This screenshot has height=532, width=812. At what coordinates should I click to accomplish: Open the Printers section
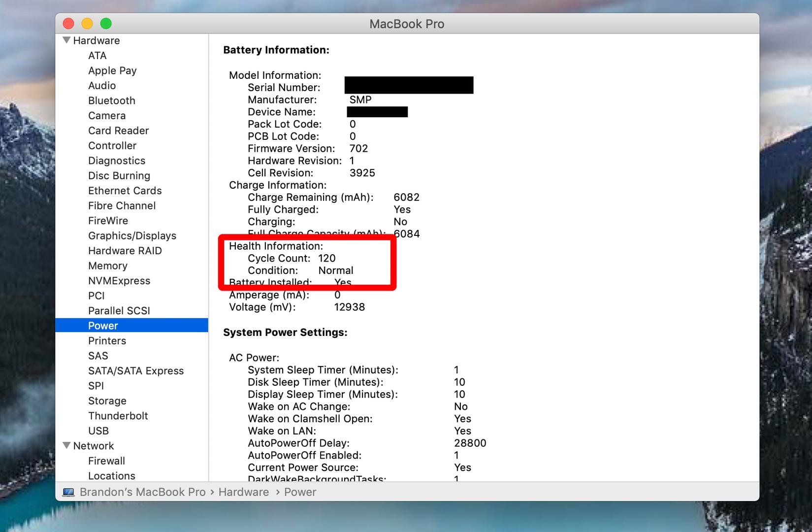[x=107, y=341]
